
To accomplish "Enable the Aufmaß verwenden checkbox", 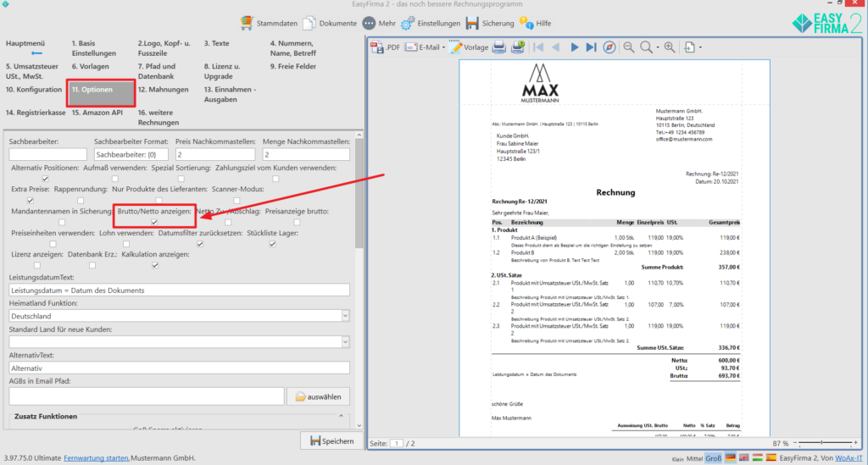I will 114,179.
